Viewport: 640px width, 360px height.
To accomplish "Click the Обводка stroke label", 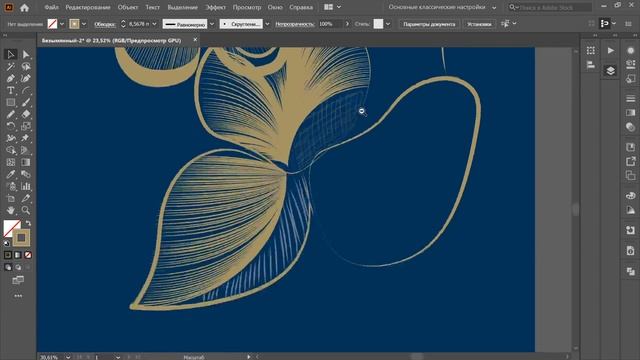I will pos(105,24).
